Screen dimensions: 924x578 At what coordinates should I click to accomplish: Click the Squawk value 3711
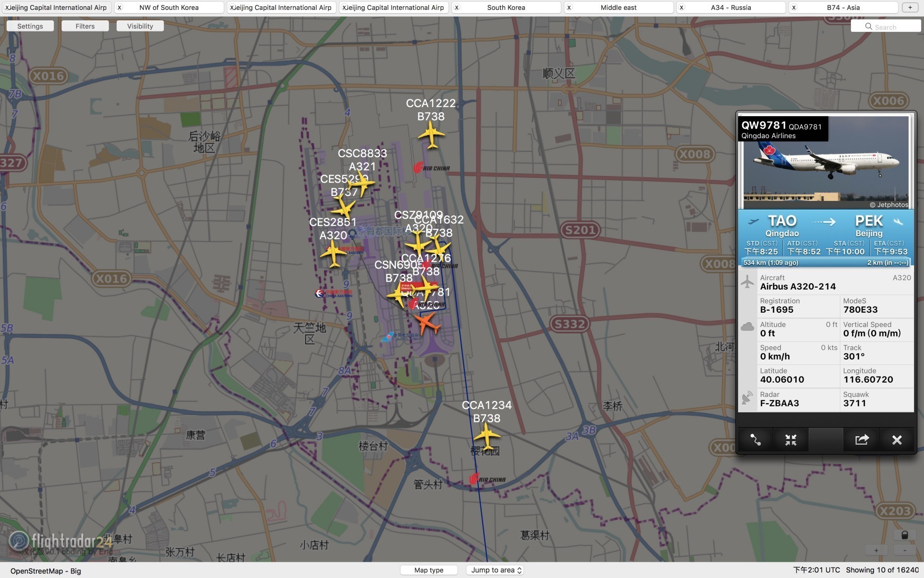855,403
